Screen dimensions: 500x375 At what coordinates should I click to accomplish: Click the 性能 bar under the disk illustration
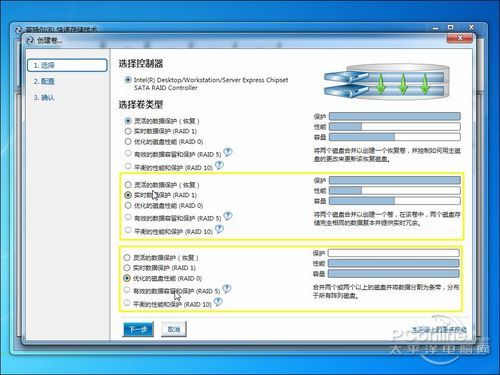[395, 127]
